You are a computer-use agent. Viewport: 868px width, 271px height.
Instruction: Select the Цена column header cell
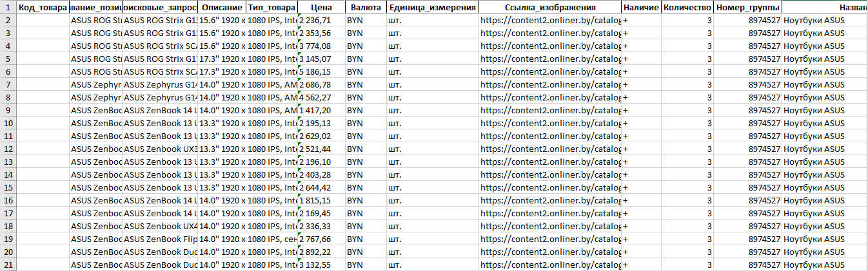click(x=321, y=7)
